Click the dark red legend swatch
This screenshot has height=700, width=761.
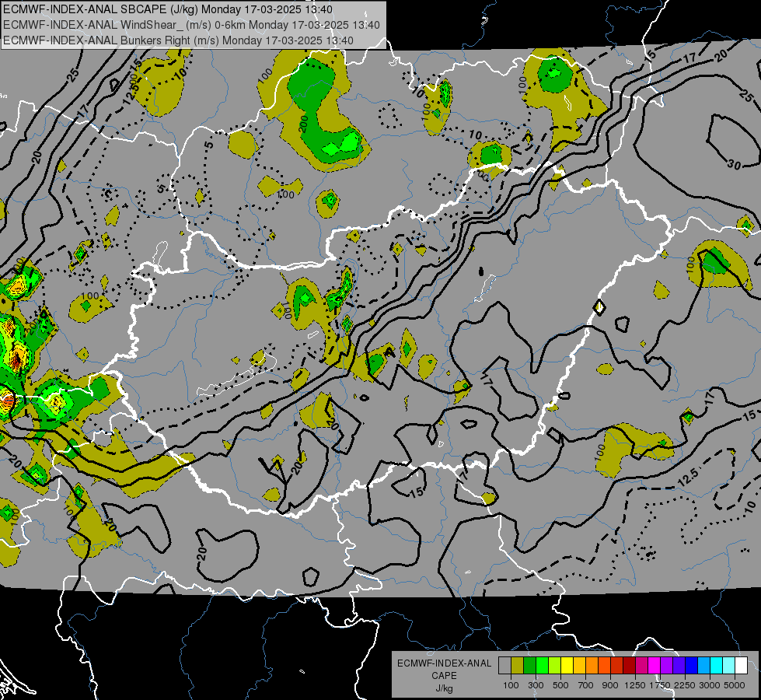[629, 665]
